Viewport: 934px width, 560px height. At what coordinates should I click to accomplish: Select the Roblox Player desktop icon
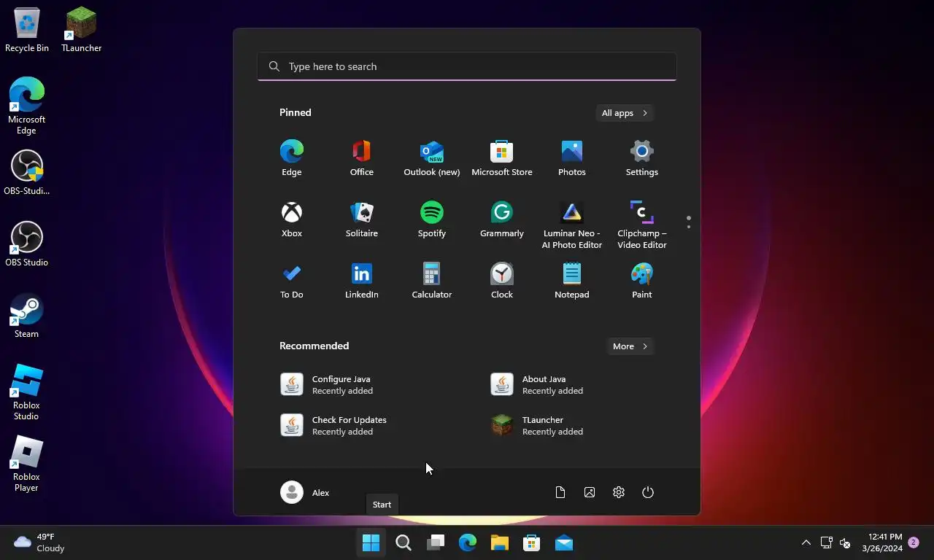[x=26, y=464]
